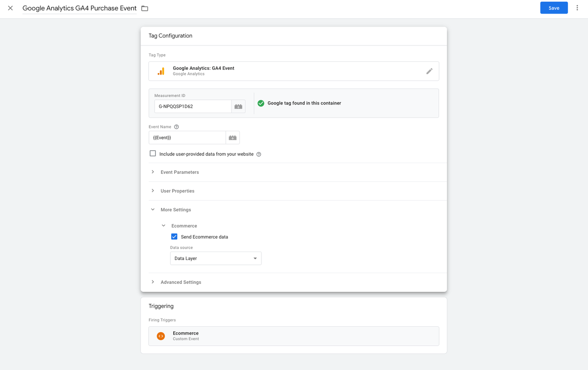Save the tag with the Save button
Viewport: 588px width, 370px height.
click(554, 8)
